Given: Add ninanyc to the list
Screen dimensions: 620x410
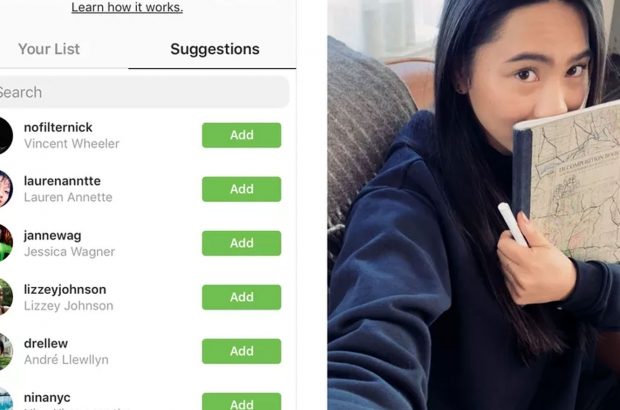Looking at the screenshot, I should coord(242,402).
